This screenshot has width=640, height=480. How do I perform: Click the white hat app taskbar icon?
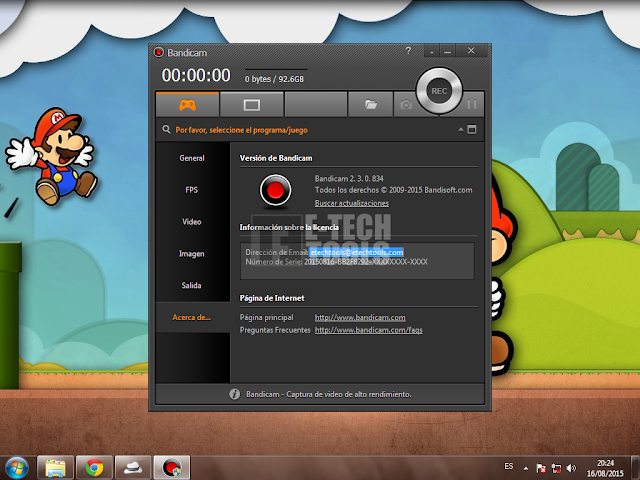coord(133,468)
